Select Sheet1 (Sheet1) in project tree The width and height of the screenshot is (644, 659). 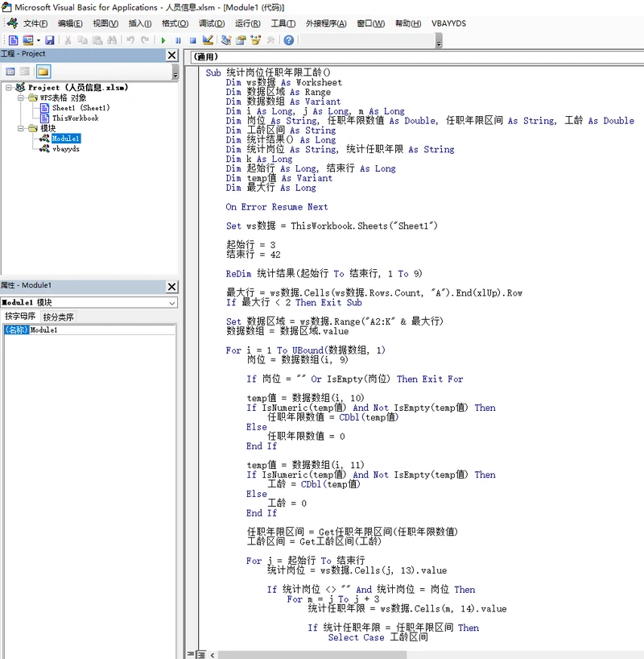tap(80, 108)
